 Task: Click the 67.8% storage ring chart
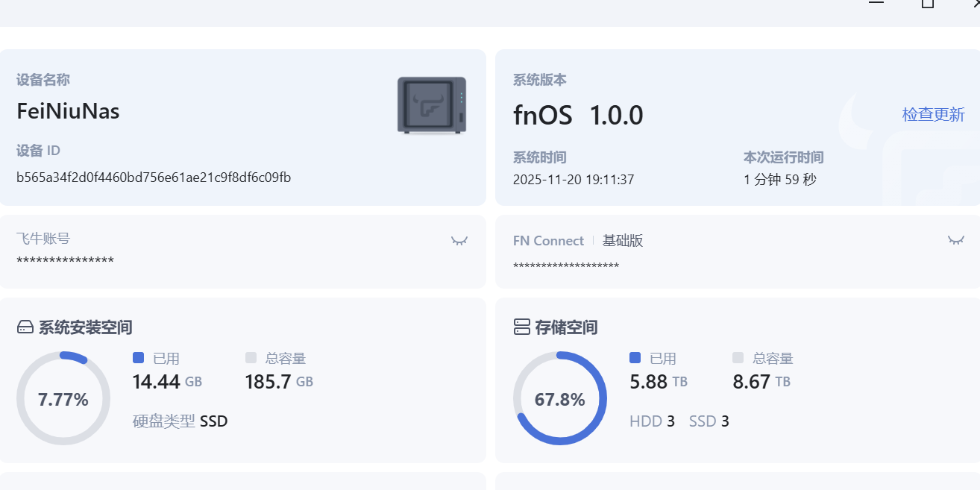click(x=560, y=399)
